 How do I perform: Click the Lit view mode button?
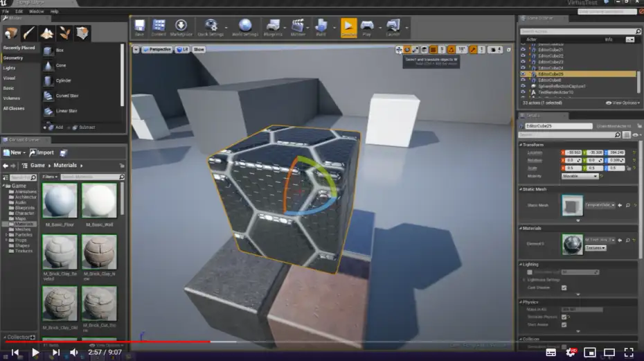182,49
